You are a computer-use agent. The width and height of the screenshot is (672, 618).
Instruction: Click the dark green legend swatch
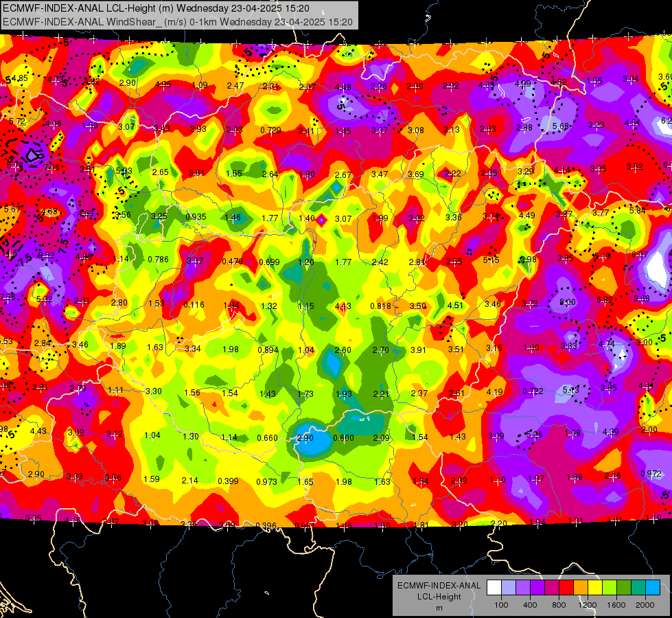624,588
